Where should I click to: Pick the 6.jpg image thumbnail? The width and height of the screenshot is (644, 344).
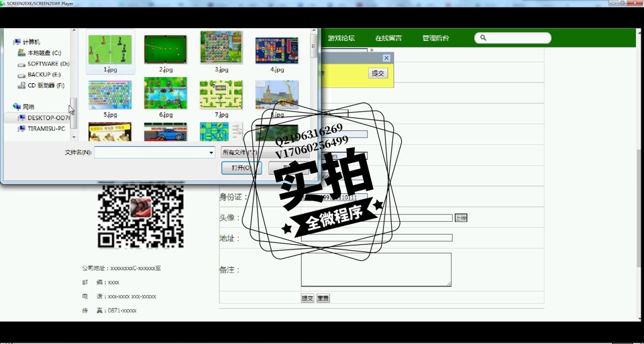(x=166, y=94)
